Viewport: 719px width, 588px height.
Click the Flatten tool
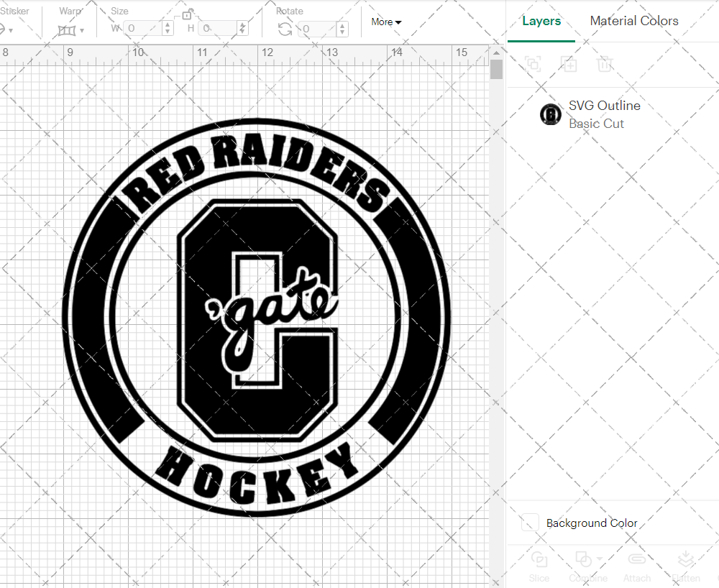pos(686,566)
